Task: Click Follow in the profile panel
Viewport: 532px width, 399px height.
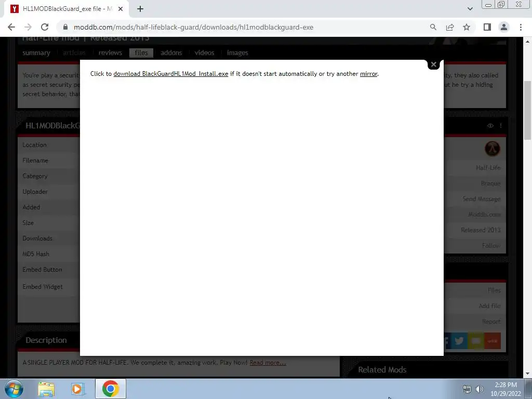Action: 491,245
